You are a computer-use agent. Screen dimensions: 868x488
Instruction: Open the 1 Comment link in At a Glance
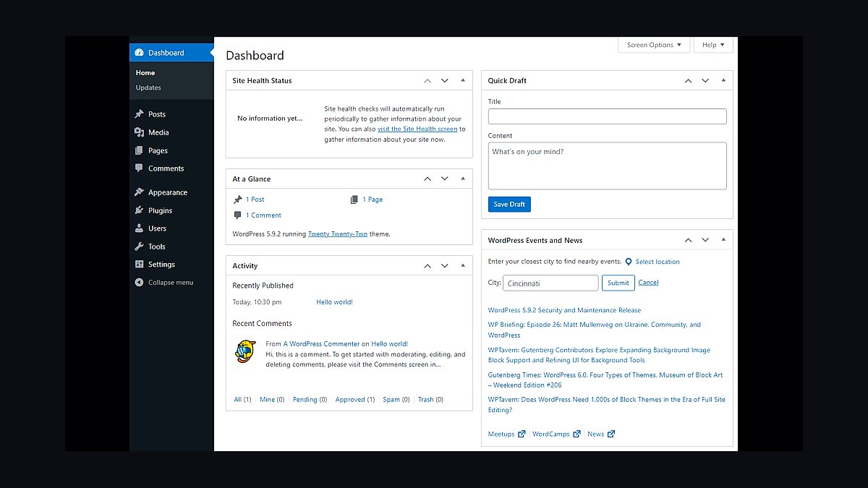tap(263, 215)
